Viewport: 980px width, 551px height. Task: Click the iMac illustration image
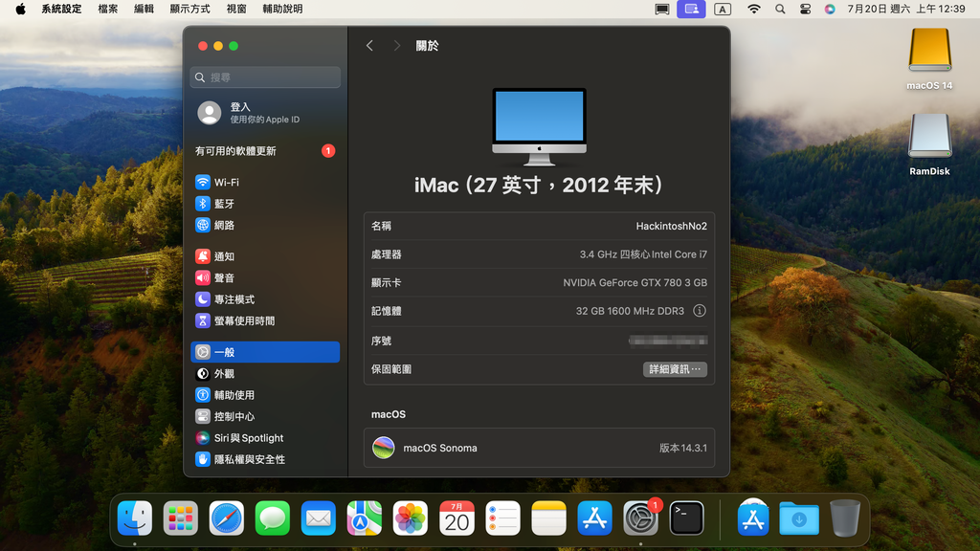(540, 127)
